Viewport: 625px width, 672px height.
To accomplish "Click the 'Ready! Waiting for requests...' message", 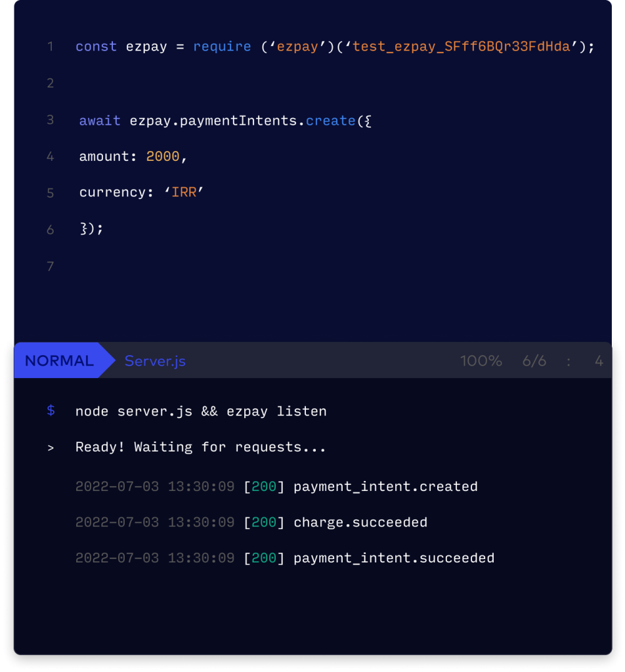I will click(201, 448).
